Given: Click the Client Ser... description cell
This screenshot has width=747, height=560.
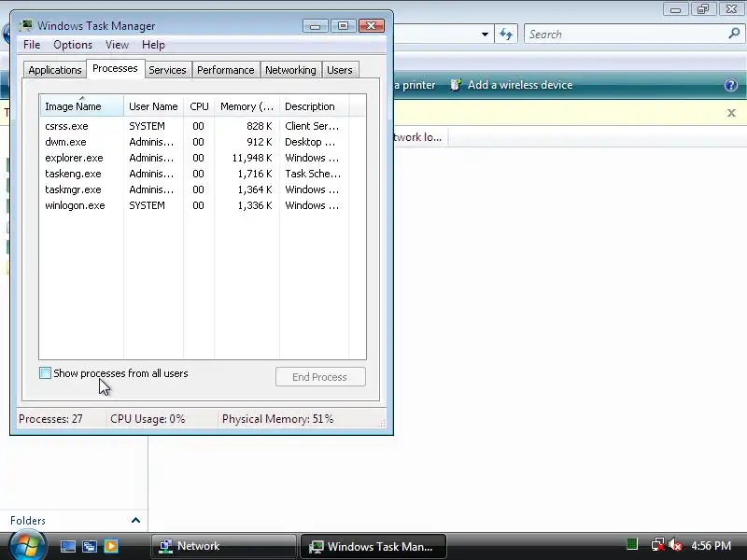Looking at the screenshot, I should (312, 126).
